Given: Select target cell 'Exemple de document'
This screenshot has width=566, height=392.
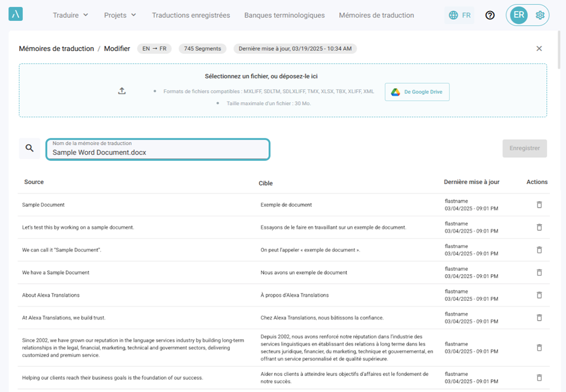Looking at the screenshot, I should [286, 204].
